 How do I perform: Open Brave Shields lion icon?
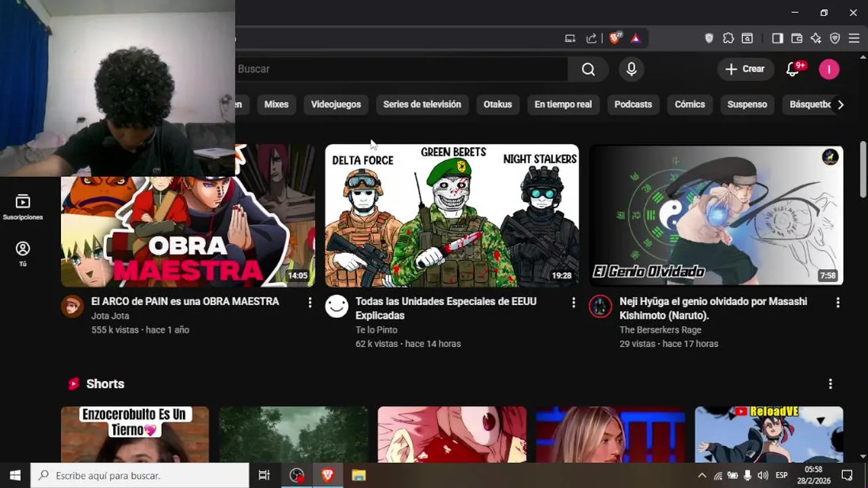(615, 39)
